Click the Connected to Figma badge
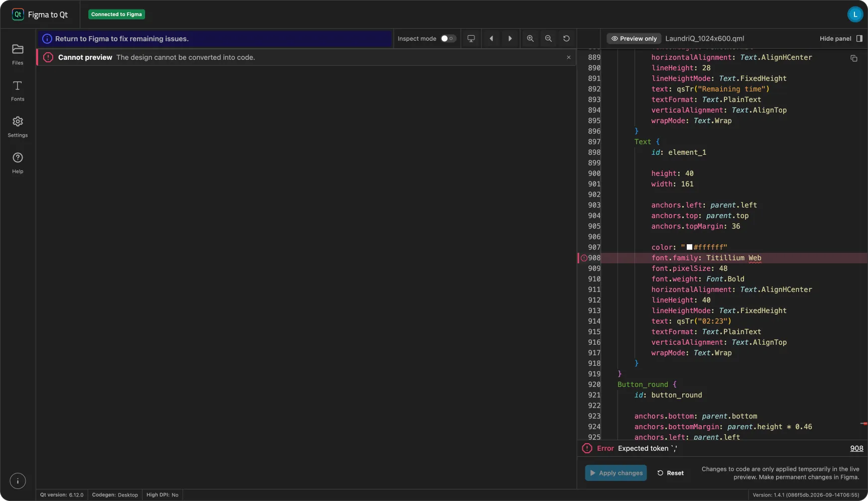Viewport: 868px width, 501px height. 116,15
